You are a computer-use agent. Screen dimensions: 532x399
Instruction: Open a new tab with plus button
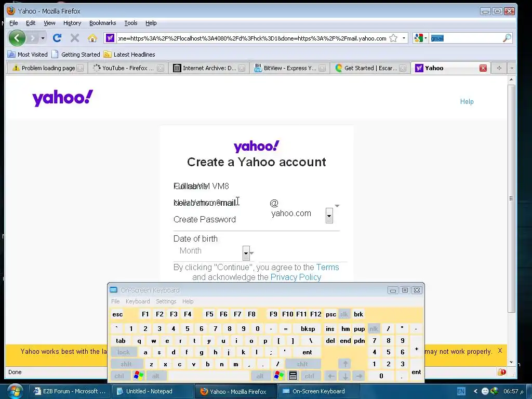pyautogui.click(x=499, y=68)
